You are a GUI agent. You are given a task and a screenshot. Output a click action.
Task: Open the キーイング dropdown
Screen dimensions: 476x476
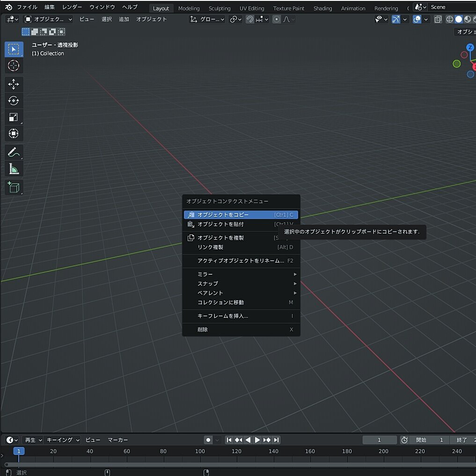pyautogui.click(x=63, y=440)
